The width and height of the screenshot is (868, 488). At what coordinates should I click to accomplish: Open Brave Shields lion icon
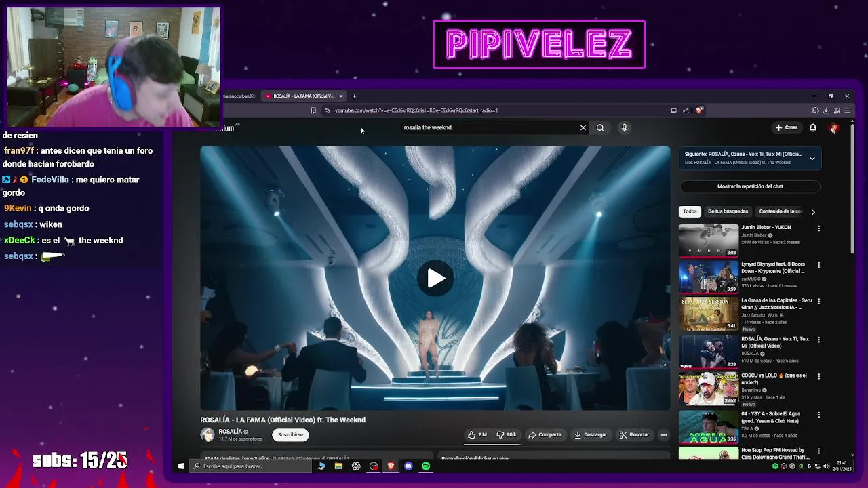[x=699, y=110]
